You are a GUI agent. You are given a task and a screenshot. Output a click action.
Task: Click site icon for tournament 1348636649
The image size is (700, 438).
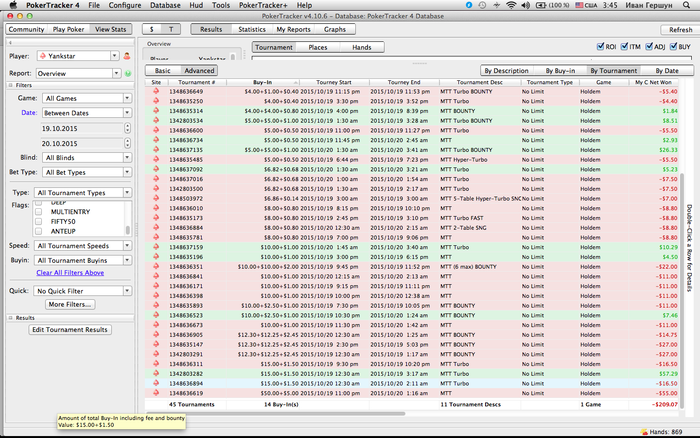[x=156, y=91]
